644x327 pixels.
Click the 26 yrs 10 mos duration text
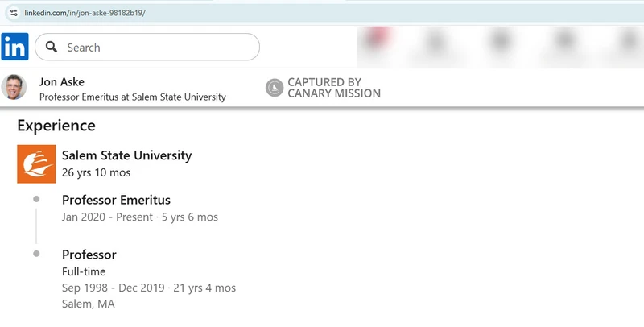click(x=96, y=172)
